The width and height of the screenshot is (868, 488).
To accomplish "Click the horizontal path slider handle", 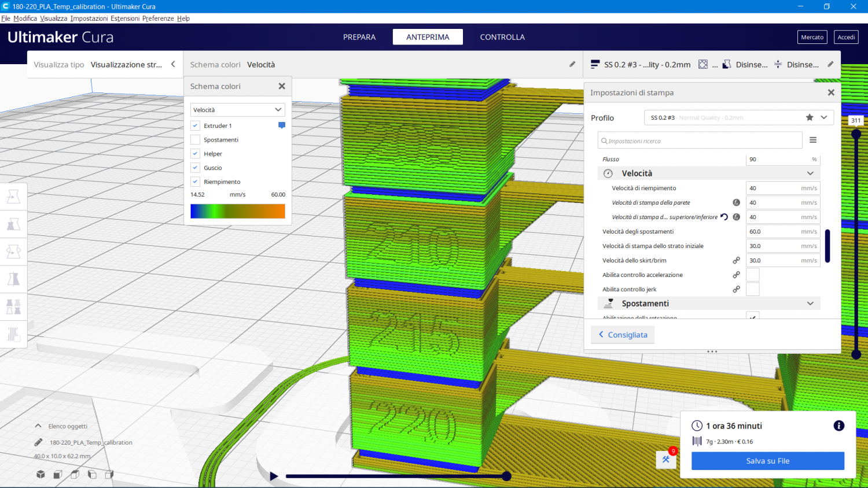I will point(506,476).
